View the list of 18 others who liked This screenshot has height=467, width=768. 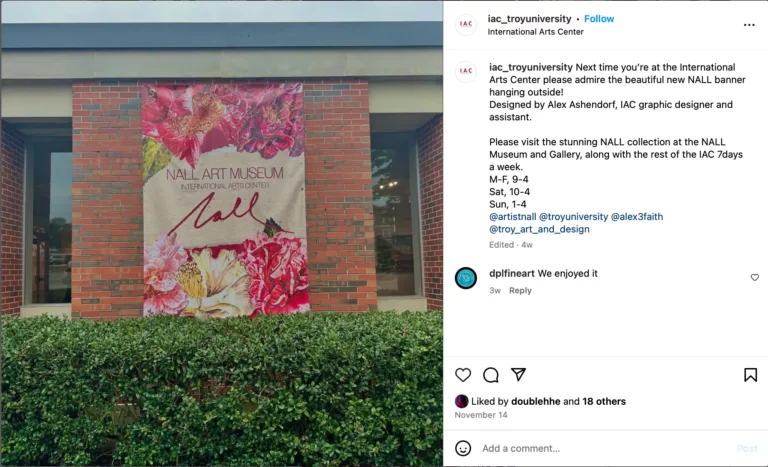pyautogui.click(x=604, y=401)
